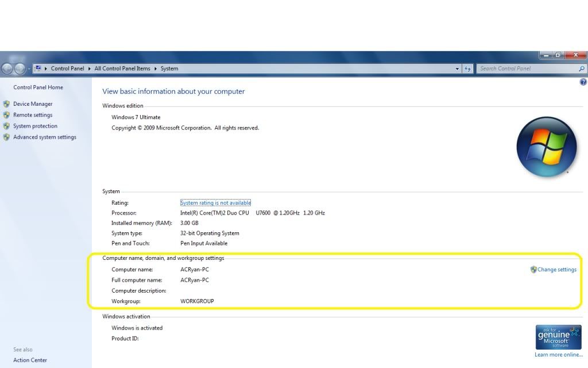Follow the Learn more online link
Screen dimensions: 588x368
(x=559, y=354)
